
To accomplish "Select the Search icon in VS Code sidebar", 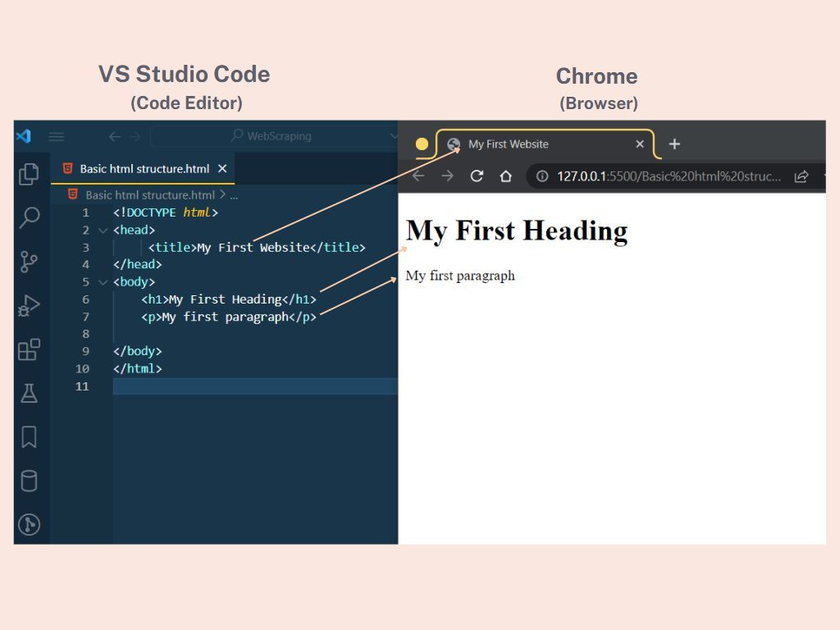I will pyautogui.click(x=30, y=217).
